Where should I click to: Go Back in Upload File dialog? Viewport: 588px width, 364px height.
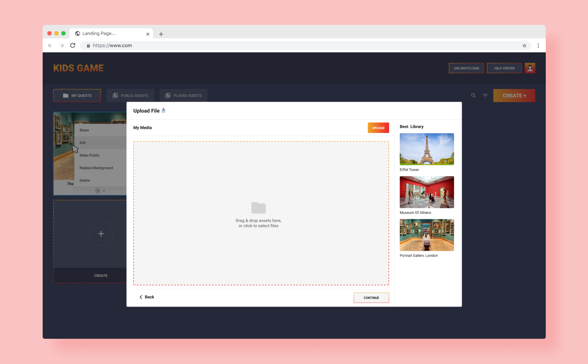[x=147, y=297]
